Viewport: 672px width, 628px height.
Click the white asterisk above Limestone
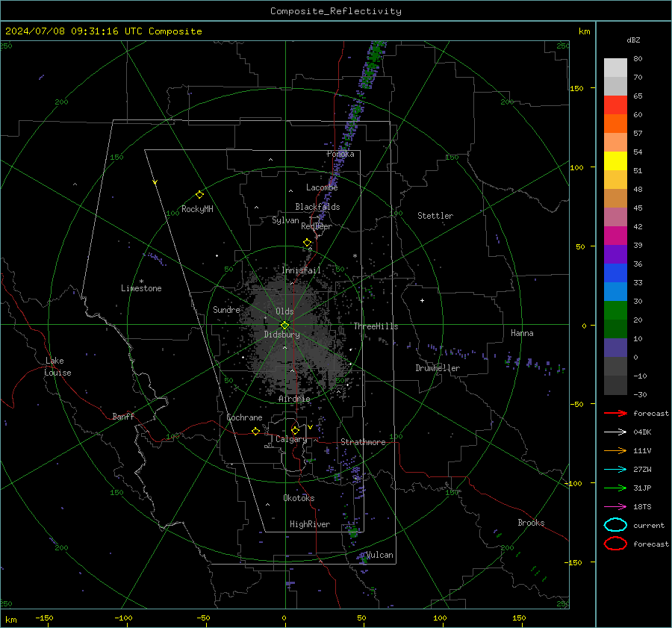[x=141, y=282]
